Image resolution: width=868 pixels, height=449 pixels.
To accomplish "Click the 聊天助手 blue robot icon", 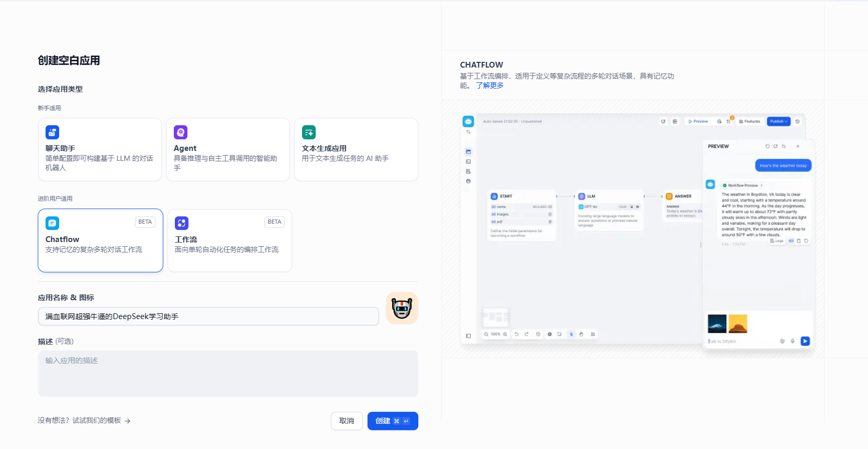I will [x=52, y=132].
